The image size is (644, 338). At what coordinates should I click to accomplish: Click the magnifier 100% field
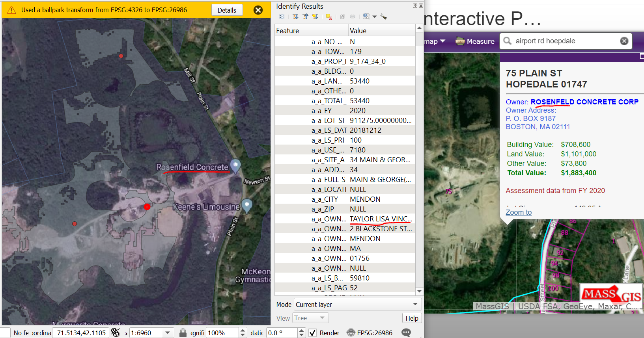pos(222,333)
